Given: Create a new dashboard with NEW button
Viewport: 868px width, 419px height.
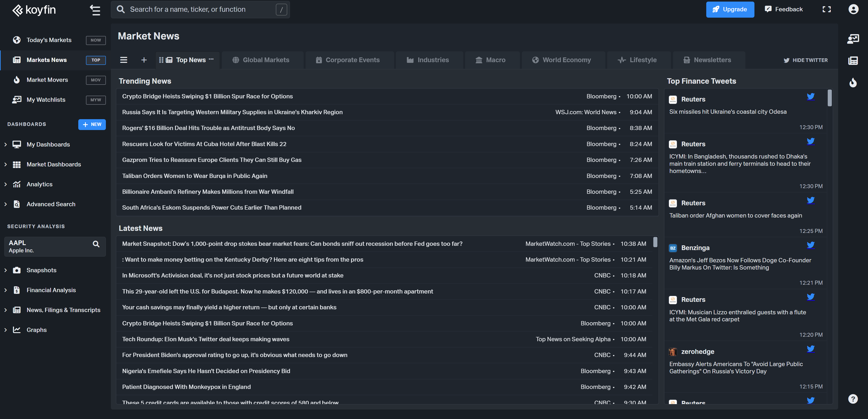Looking at the screenshot, I should click(92, 124).
